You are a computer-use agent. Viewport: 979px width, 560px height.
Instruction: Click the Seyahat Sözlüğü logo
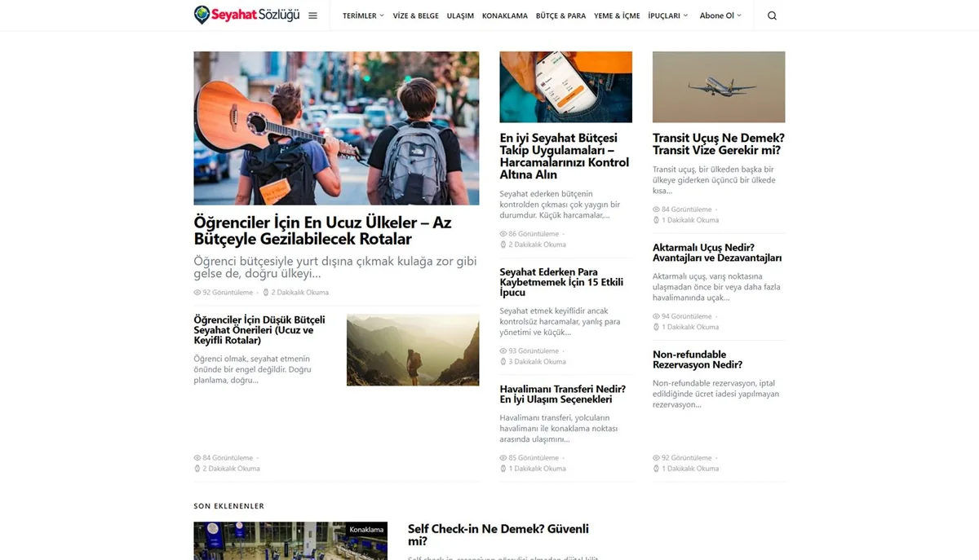[x=246, y=15]
